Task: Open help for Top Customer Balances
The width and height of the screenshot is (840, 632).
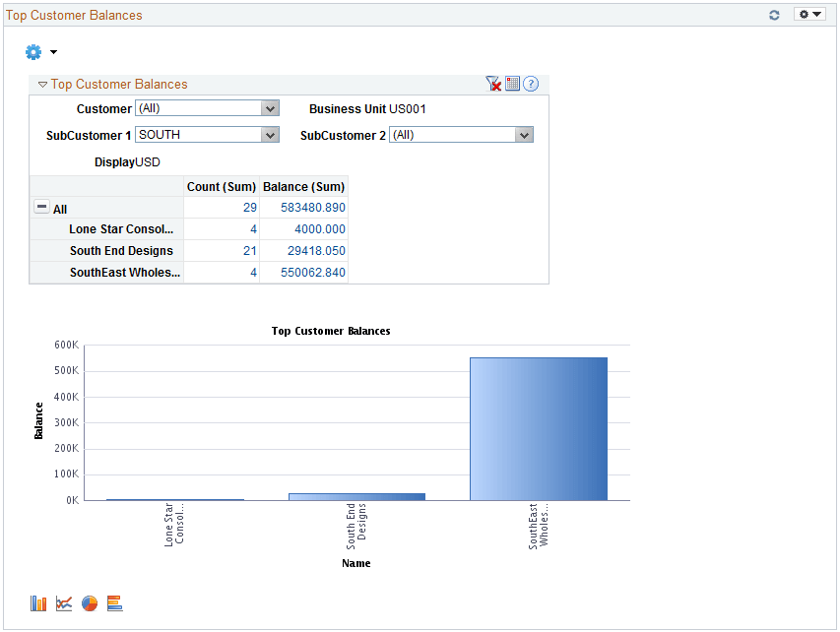Action: (531, 84)
